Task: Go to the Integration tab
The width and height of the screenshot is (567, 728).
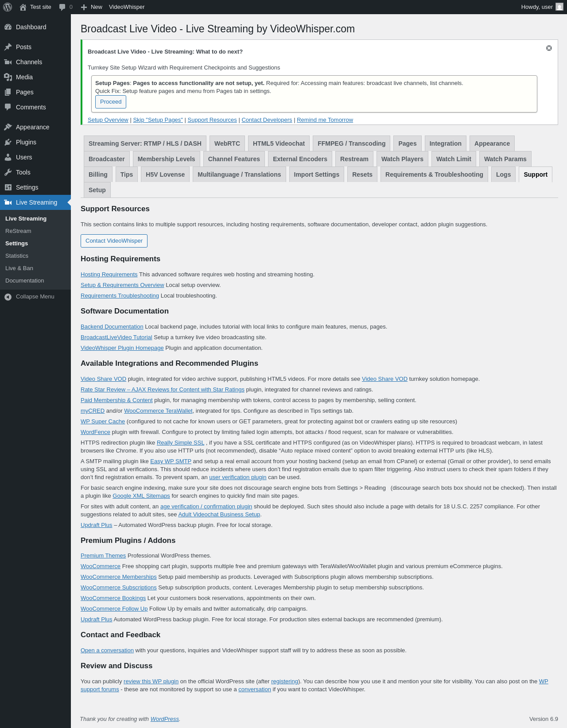Action: [x=445, y=143]
